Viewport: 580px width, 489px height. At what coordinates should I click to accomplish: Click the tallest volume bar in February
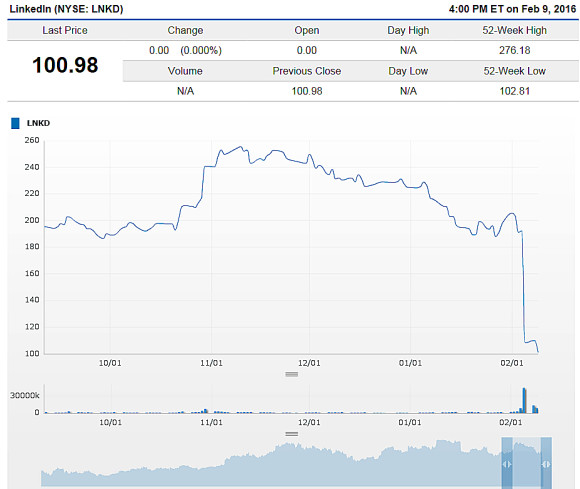click(x=524, y=400)
